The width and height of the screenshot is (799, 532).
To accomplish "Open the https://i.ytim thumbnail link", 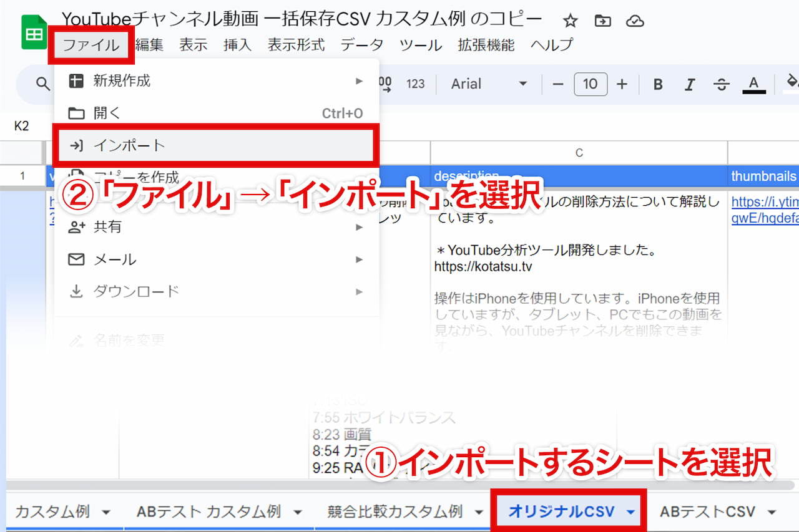I will pyautogui.click(x=765, y=210).
